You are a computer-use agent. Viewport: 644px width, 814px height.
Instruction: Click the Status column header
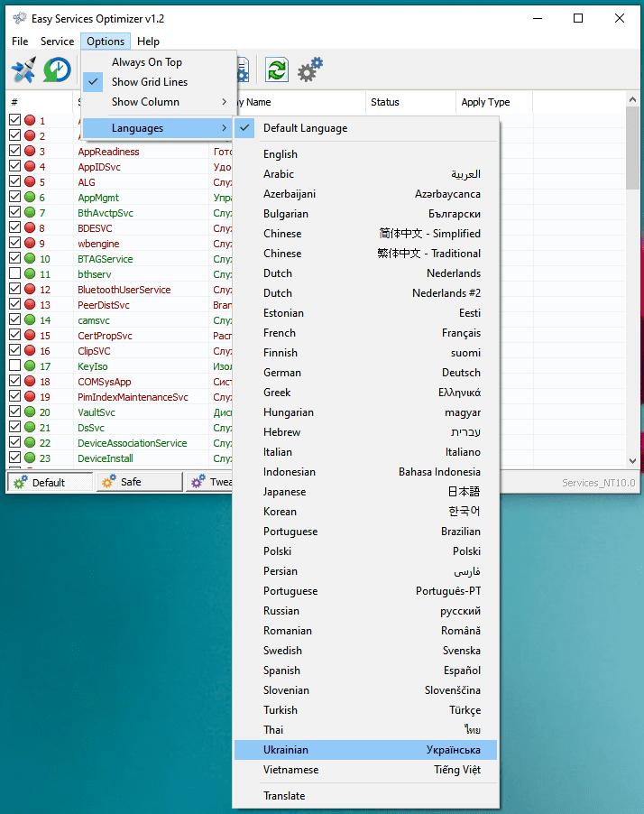point(410,102)
